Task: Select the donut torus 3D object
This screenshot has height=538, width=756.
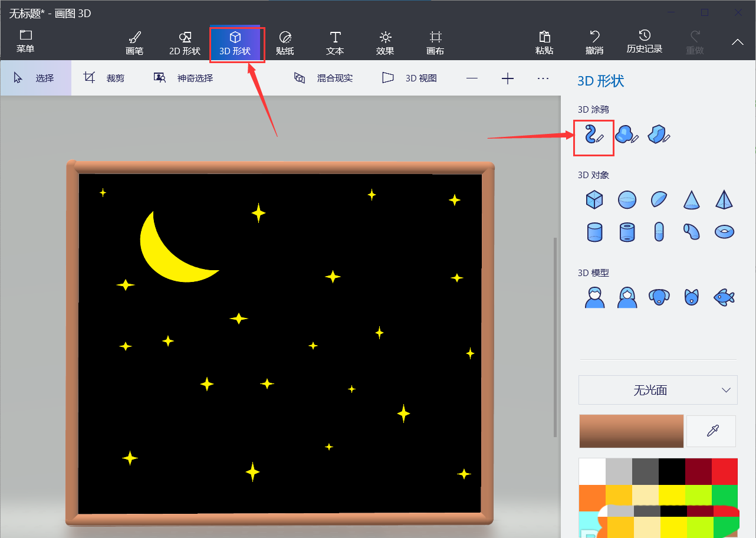Action: (724, 232)
